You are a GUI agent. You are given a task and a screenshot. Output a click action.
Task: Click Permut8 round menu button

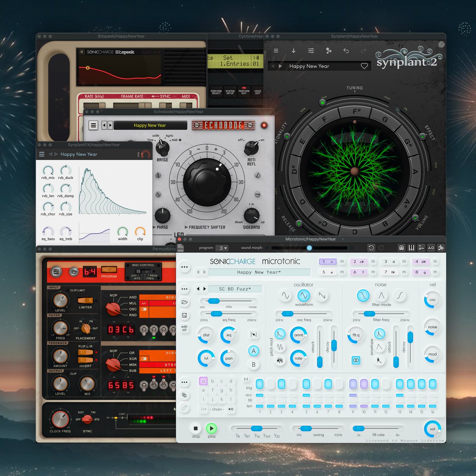tap(56, 272)
